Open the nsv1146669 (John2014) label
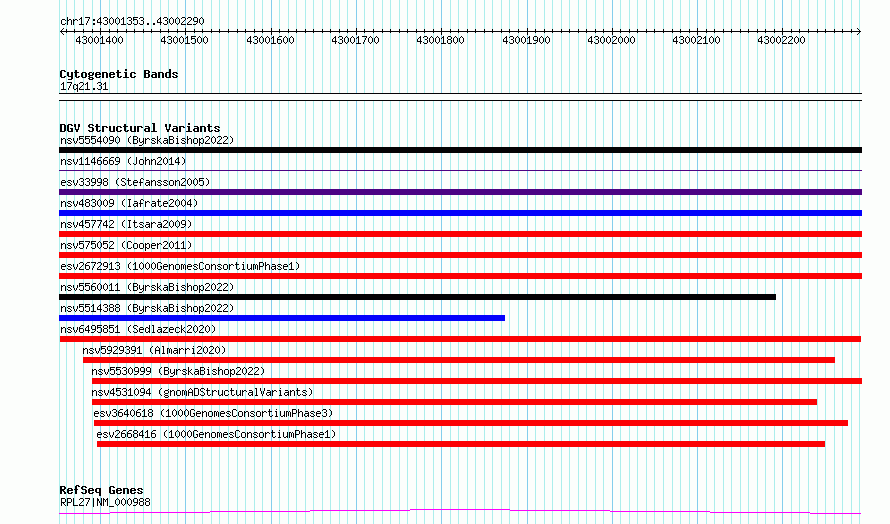This screenshot has height=524, width=890. click(x=123, y=161)
